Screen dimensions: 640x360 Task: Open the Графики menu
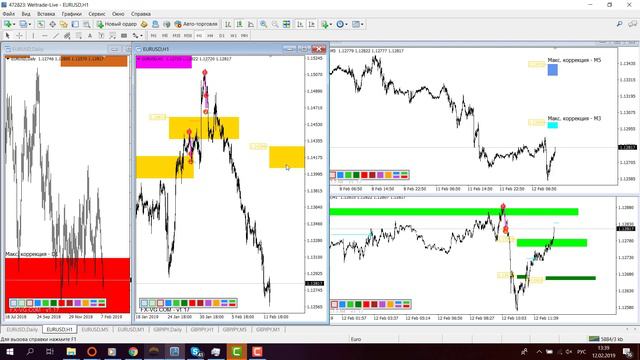[x=72, y=14]
